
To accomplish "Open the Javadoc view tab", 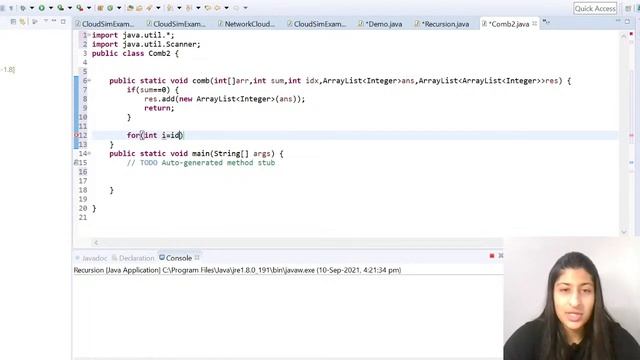I will coord(91,258).
